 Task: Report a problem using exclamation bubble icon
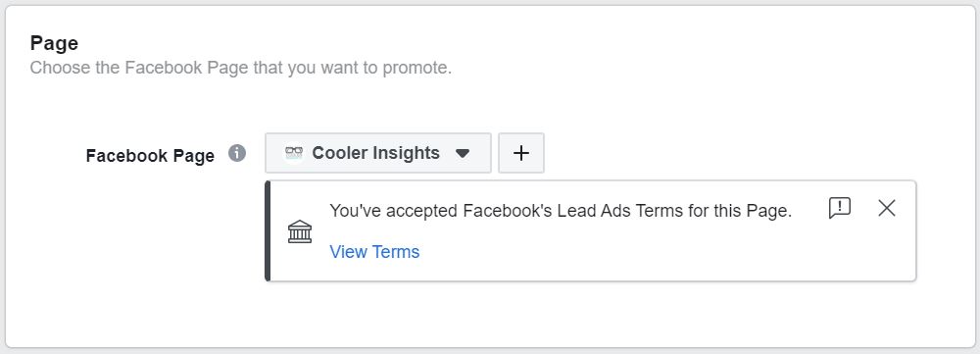point(840,208)
